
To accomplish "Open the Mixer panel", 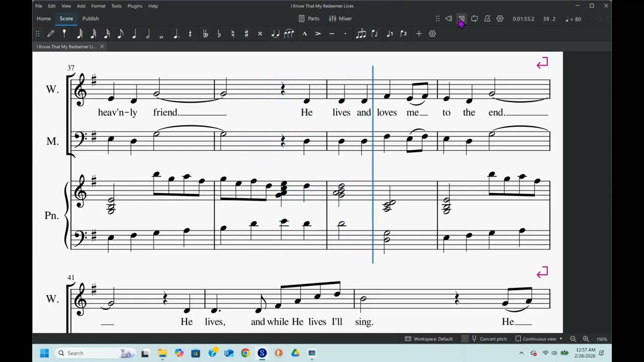I will [x=340, y=19].
